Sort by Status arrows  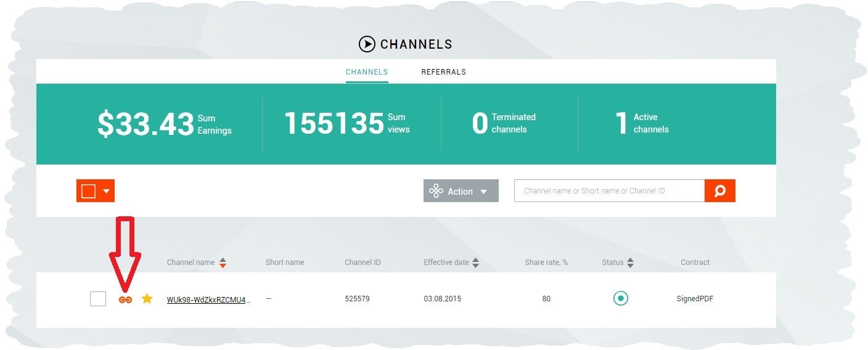point(630,262)
